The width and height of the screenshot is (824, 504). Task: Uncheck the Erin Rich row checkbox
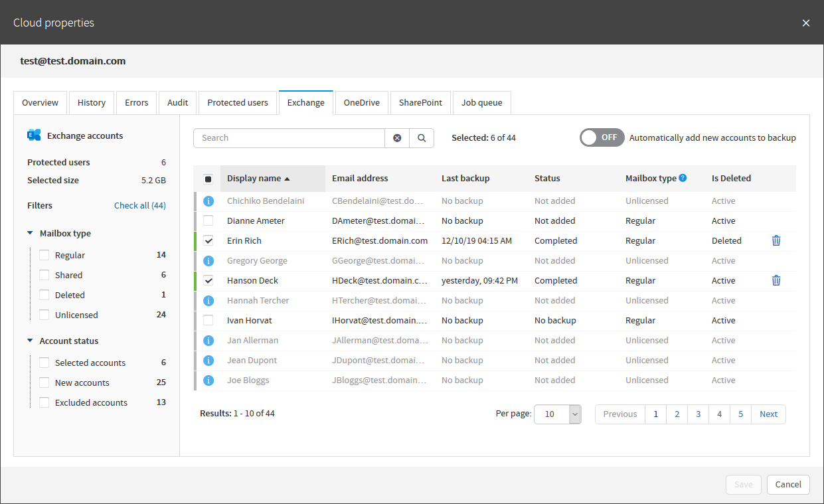pyautogui.click(x=208, y=240)
